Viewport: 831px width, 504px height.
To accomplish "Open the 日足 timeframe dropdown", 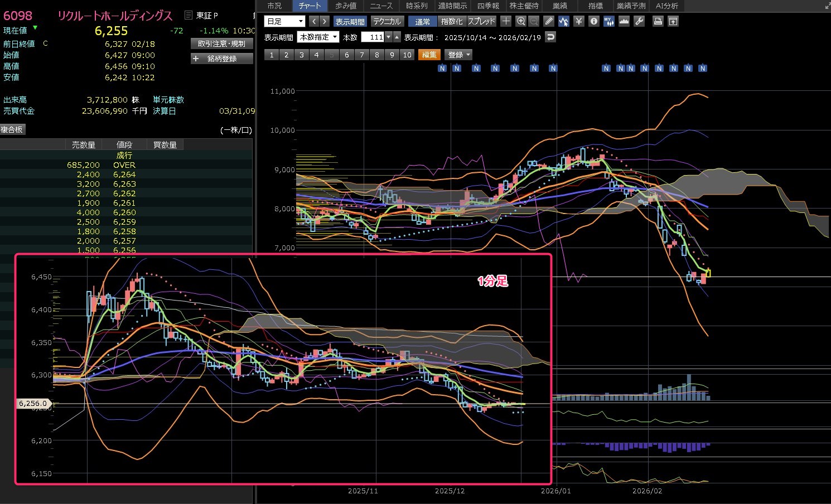I will point(284,21).
